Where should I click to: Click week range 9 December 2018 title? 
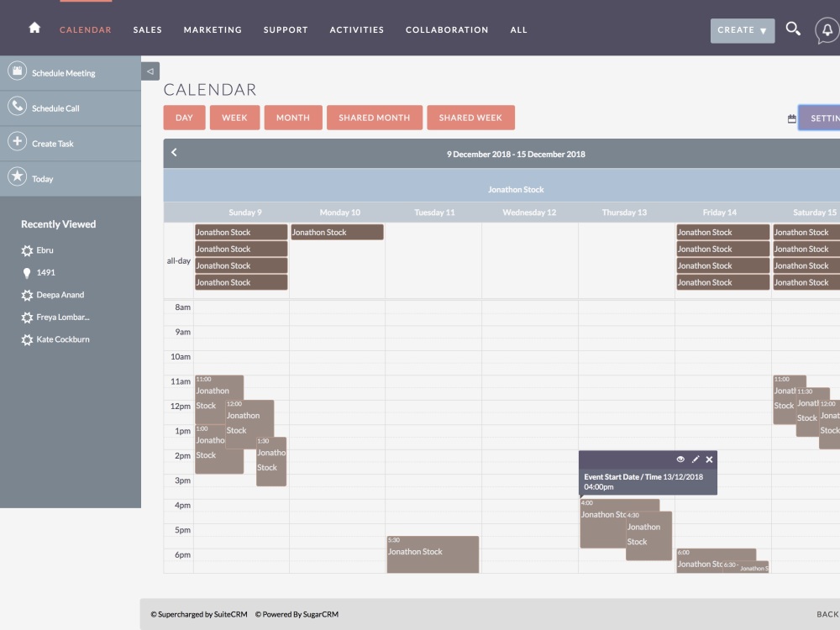(x=516, y=155)
